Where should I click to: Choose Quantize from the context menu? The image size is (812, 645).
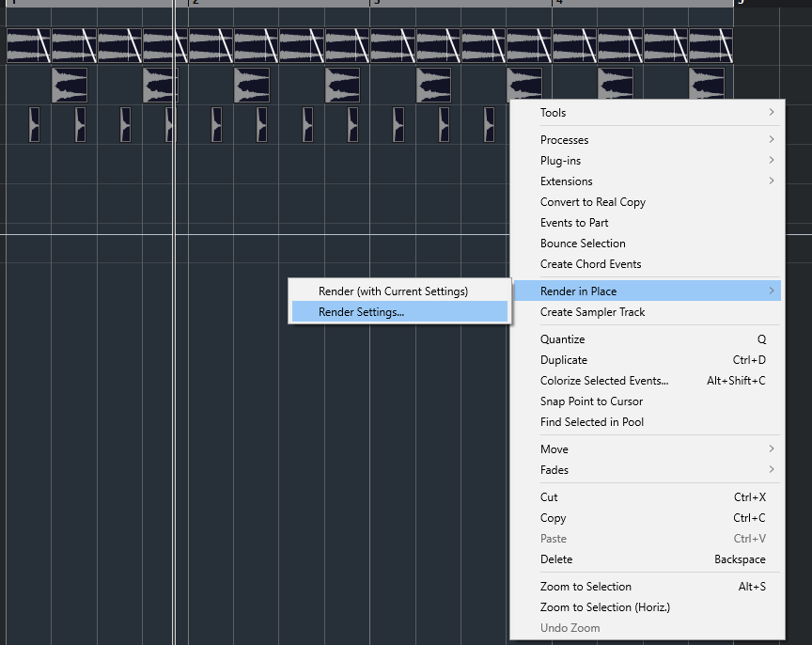(x=563, y=339)
